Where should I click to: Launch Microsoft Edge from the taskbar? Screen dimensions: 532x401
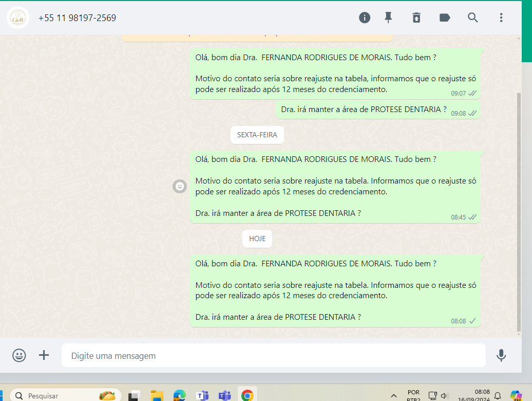pyautogui.click(x=180, y=396)
